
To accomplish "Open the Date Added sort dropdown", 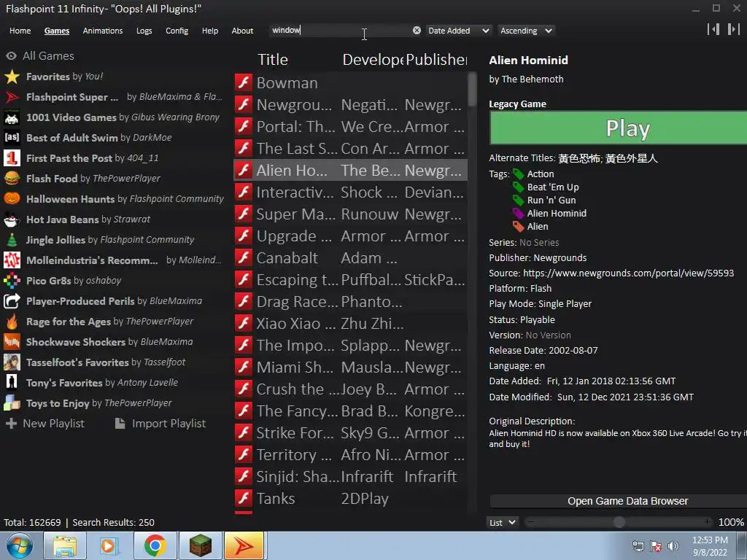I will pyautogui.click(x=458, y=31).
